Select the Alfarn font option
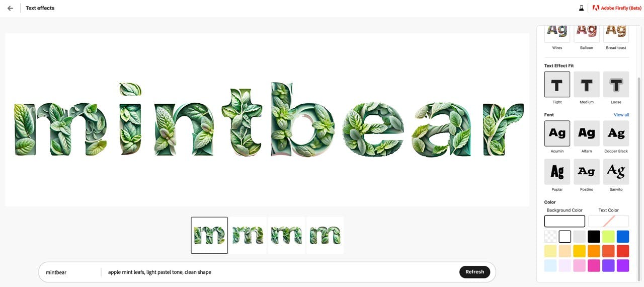The image size is (644, 287). pos(587,133)
